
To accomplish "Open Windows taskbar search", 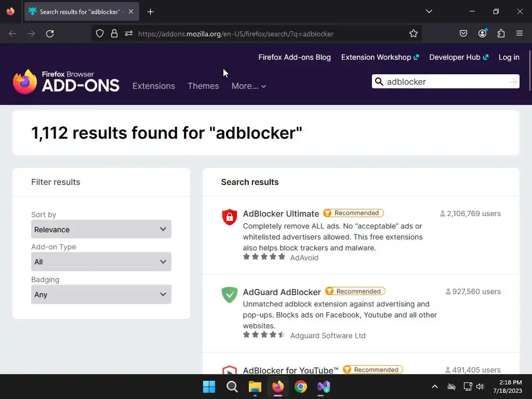I will pyautogui.click(x=232, y=387).
